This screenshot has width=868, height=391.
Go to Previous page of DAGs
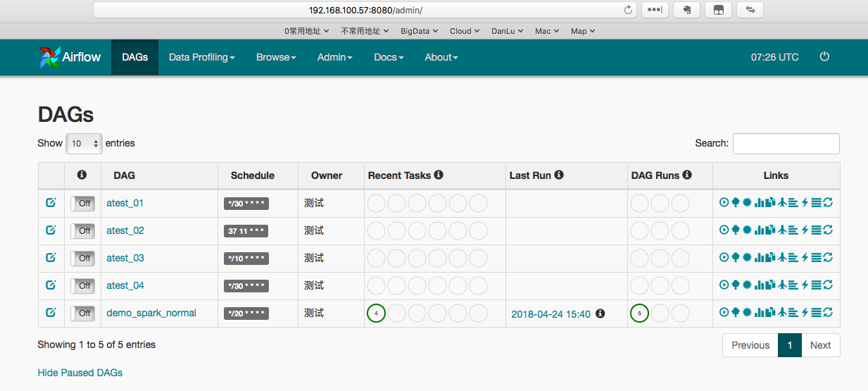750,345
